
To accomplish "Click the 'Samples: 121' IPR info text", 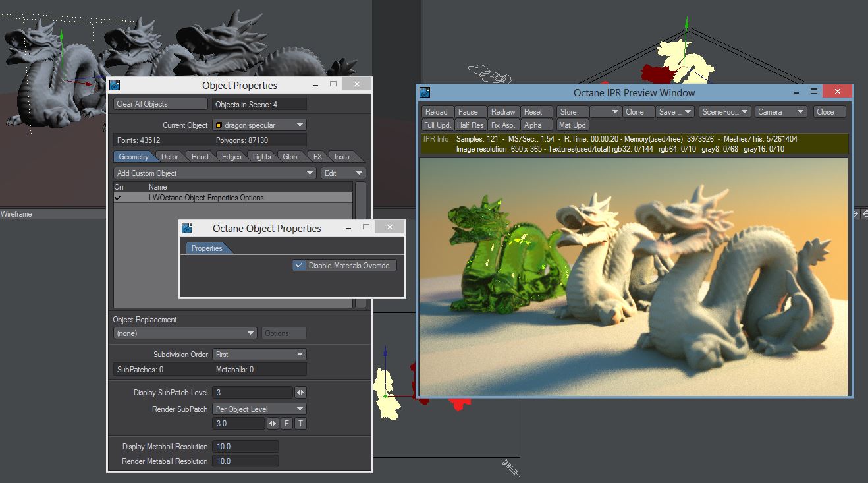I will click(x=479, y=139).
